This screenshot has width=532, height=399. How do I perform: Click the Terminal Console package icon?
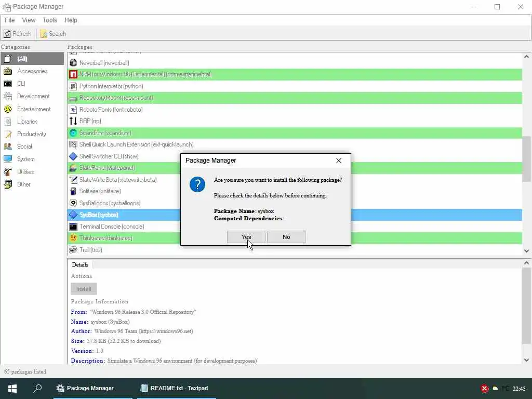coord(73,227)
